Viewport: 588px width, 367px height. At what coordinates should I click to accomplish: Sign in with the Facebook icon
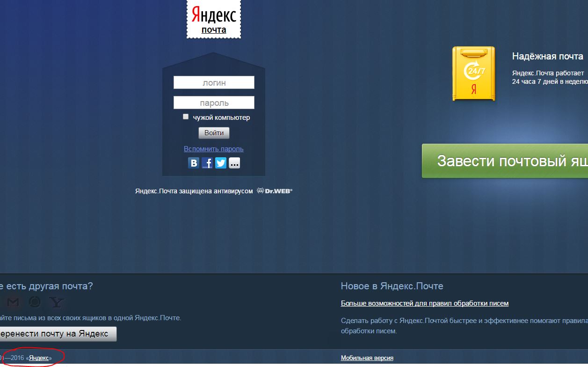tap(207, 163)
